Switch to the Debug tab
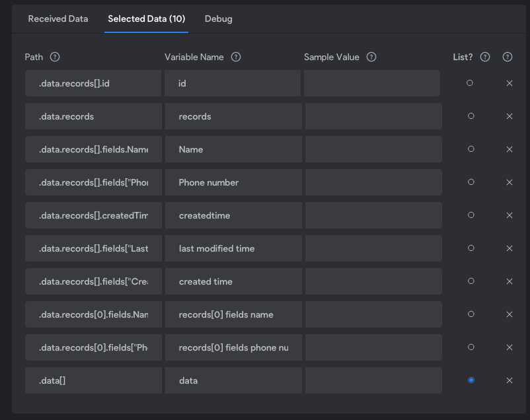 [218, 19]
